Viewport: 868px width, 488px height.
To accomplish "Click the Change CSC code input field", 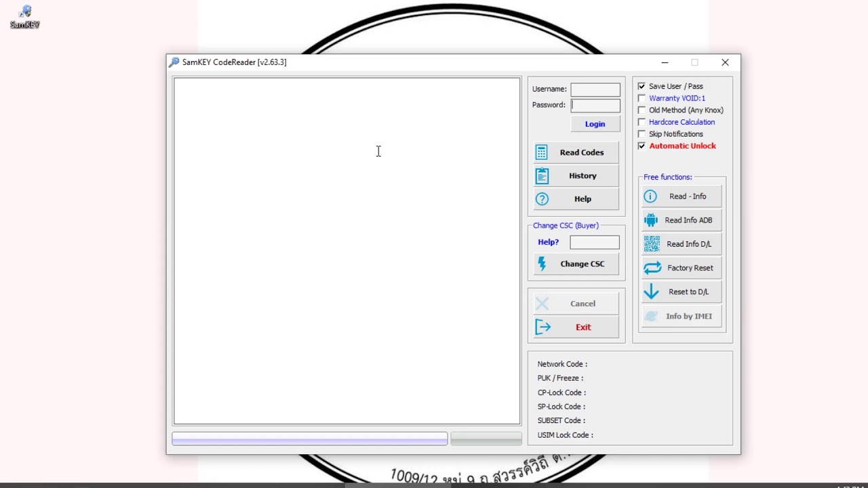I will coord(595,242).
